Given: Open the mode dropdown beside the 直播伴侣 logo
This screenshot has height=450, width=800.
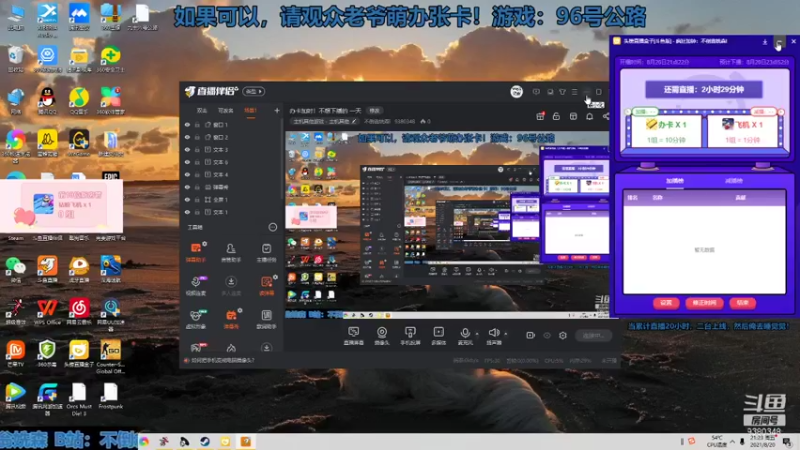Looking at the screenshot, I should pyautogui.click(x=254, y=91).
